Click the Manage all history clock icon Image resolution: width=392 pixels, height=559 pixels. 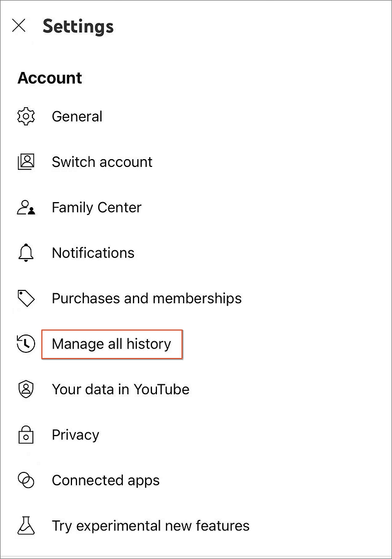click(26, 344)
